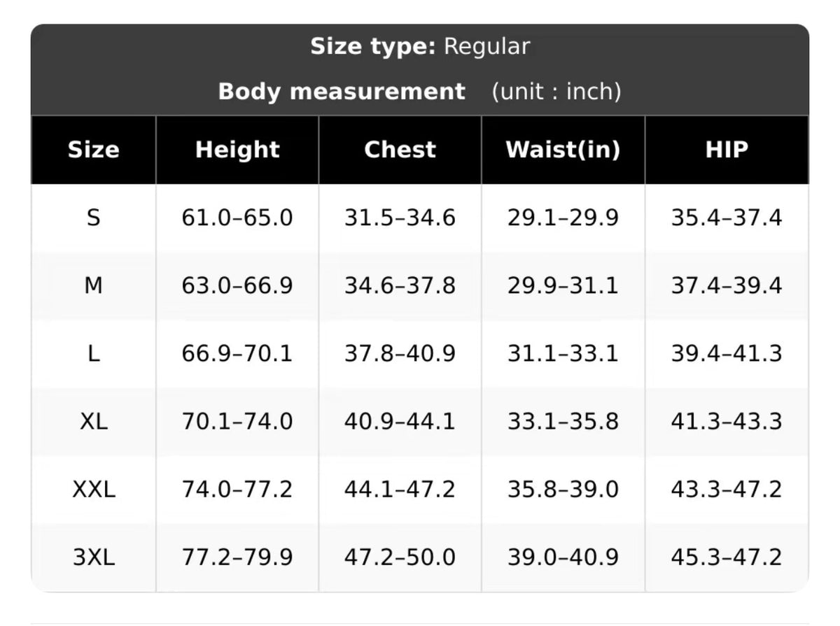Click the HIP column header
840x626 pixels.
coord(727,150)
